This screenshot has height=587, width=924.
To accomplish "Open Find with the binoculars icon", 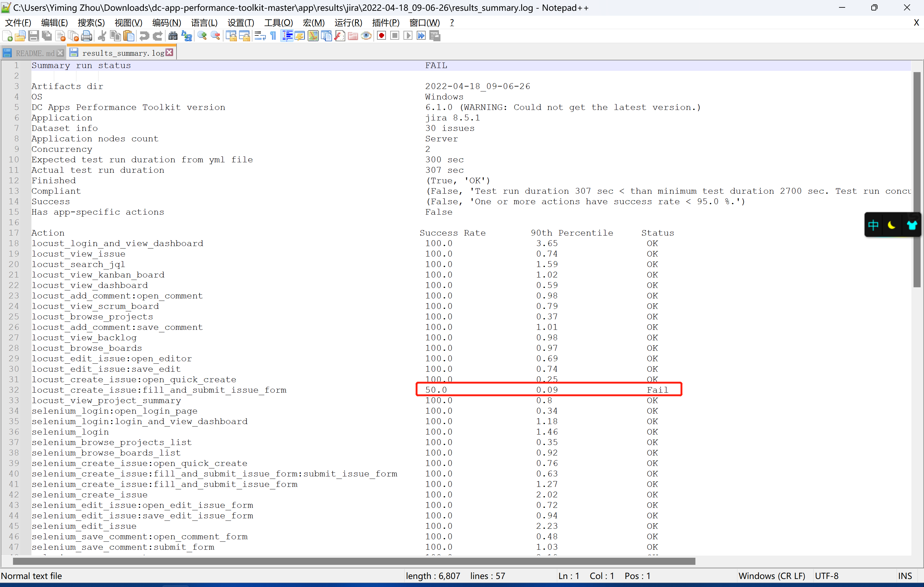I will 173,36.
